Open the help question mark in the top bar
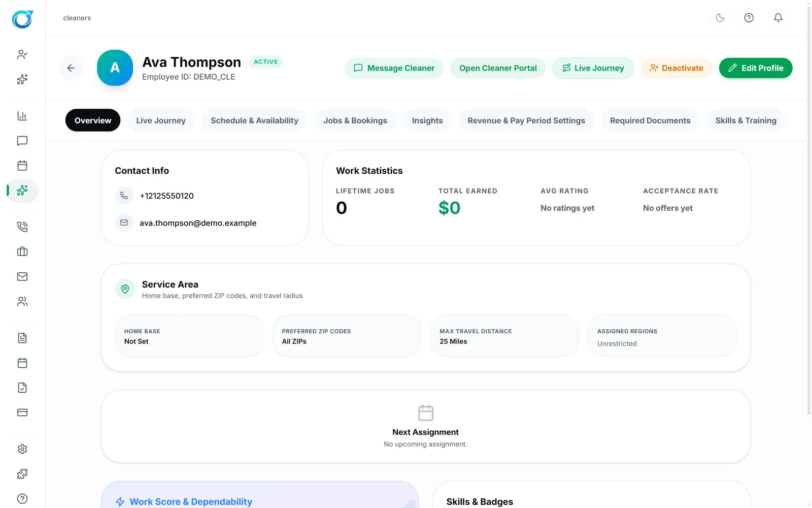812x508 pixels. pos(749,18)
